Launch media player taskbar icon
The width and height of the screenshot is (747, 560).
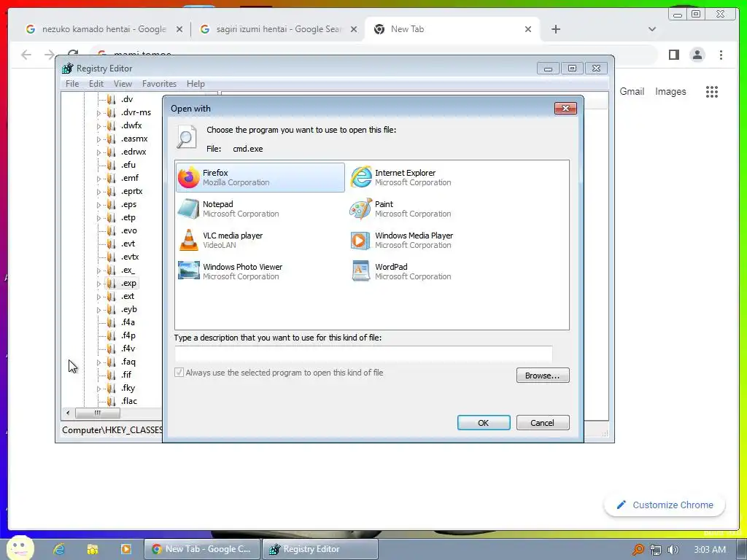point(125,549)
